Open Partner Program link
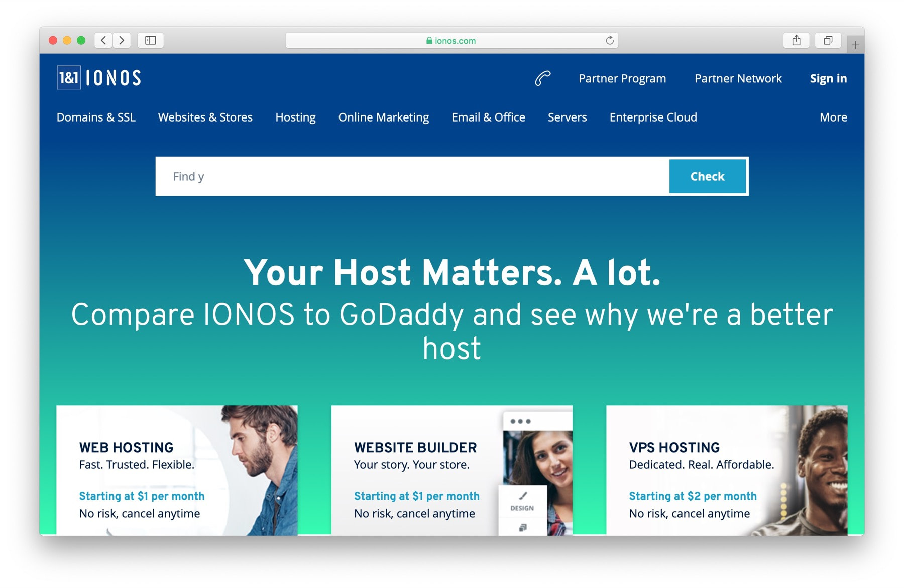 (x=622, y=78)
